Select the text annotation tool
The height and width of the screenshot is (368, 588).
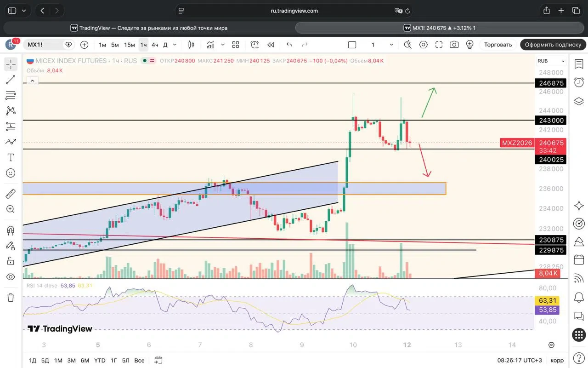click(11, 157)
